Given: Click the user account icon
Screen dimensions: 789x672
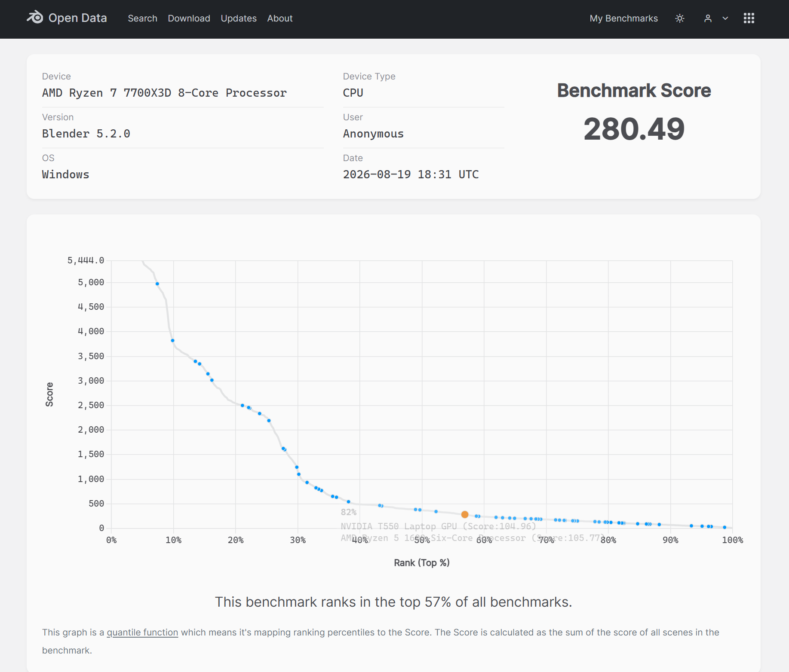Looking at the screenshot, I should coord(708,18).
